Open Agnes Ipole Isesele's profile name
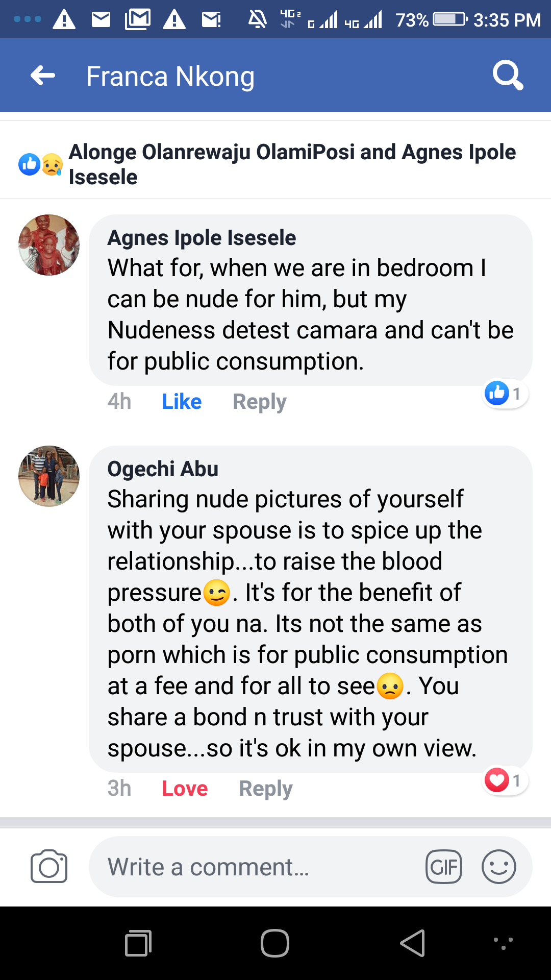 tap(202, 238)
